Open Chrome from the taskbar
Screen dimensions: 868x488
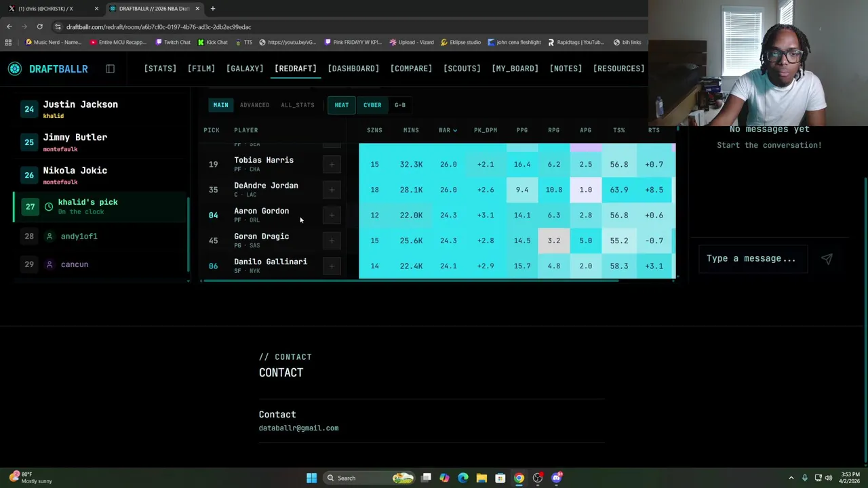[x=519, y=478]
